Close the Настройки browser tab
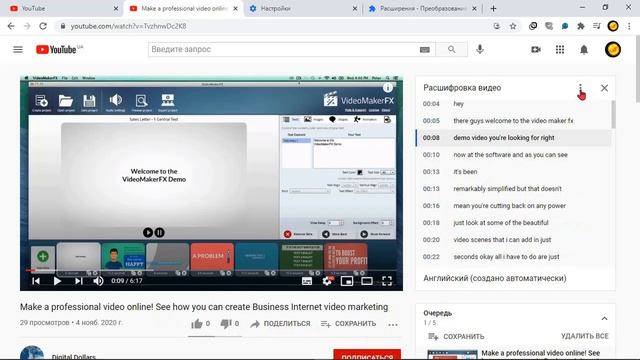The image size is (640, 360). pyautogui.click(x=355, y=8)
